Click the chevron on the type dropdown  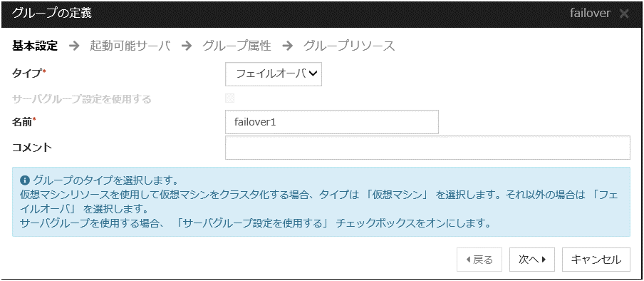pos(313,73)
